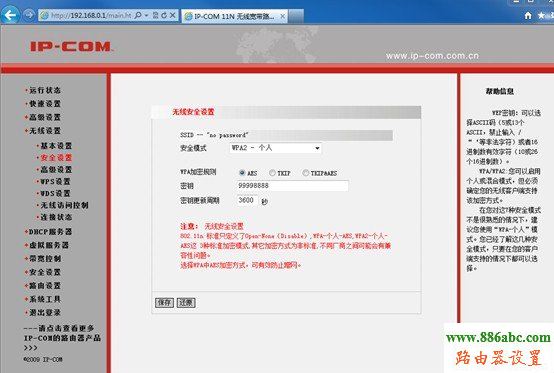
Task: Click the WPA加密规则 label
Action: (198, 172)
